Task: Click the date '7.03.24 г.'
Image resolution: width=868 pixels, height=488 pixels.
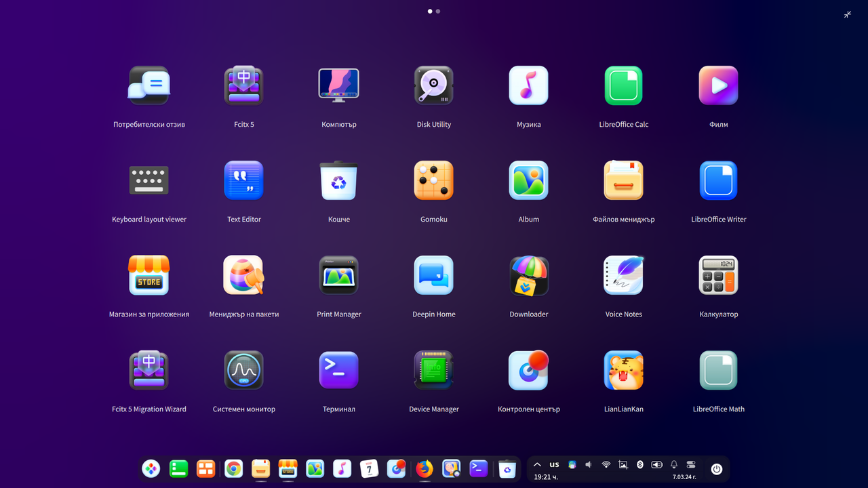Action: 685,477
